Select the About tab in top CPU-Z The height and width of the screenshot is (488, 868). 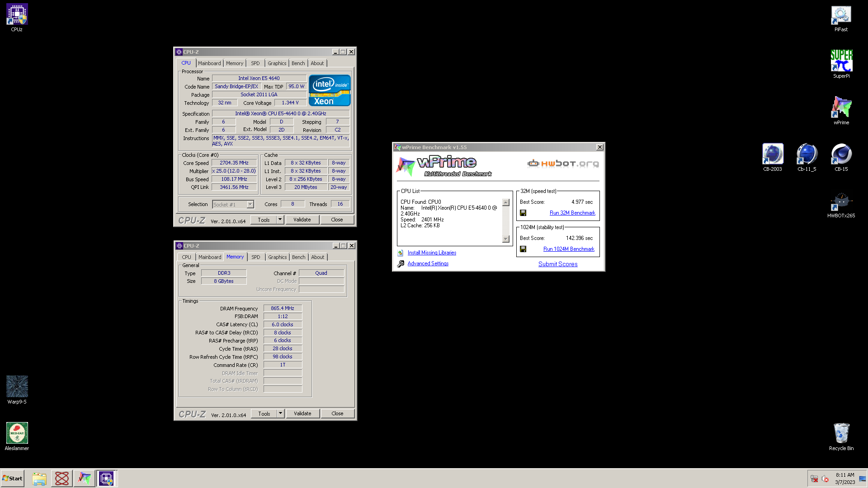317,63
